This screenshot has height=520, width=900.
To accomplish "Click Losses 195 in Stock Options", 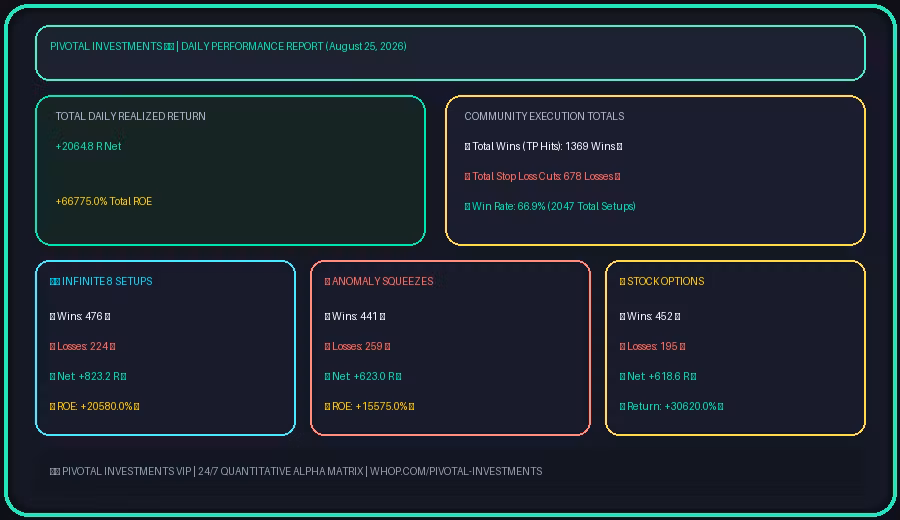I will 652,346.
